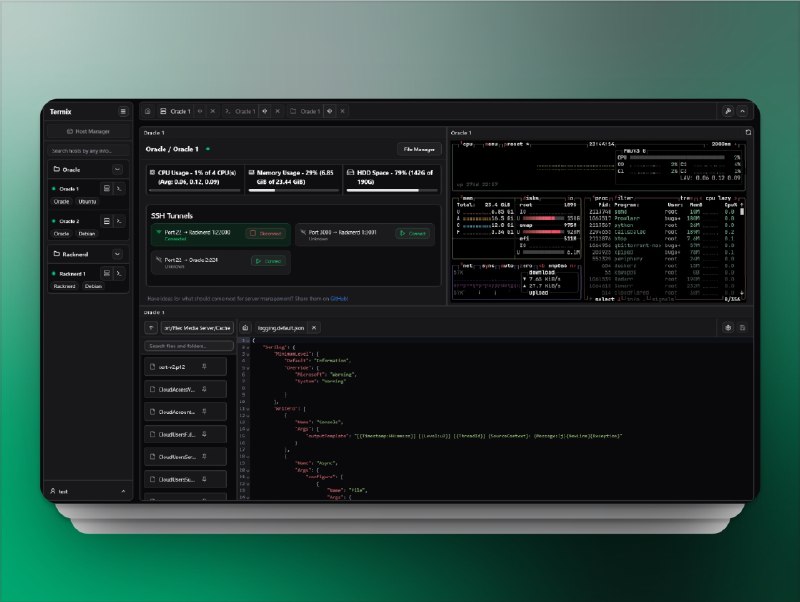The width and height of the screenshot is (800, 602).
Task: Toggle split view on the terminal Oracle 1 tab
Action: coord(264,111)
